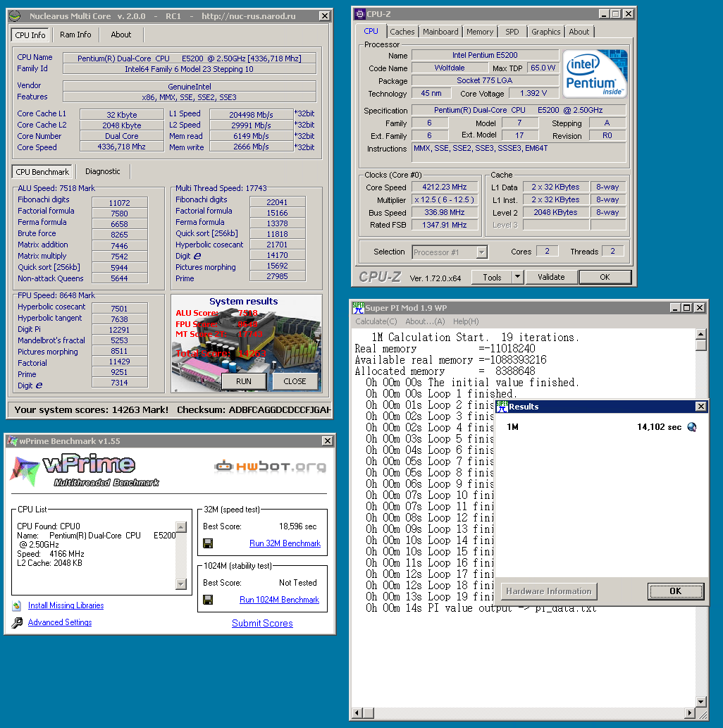Close the Super PI Results dialog
The image size is (723, 728).
click(x=700, y=407)
